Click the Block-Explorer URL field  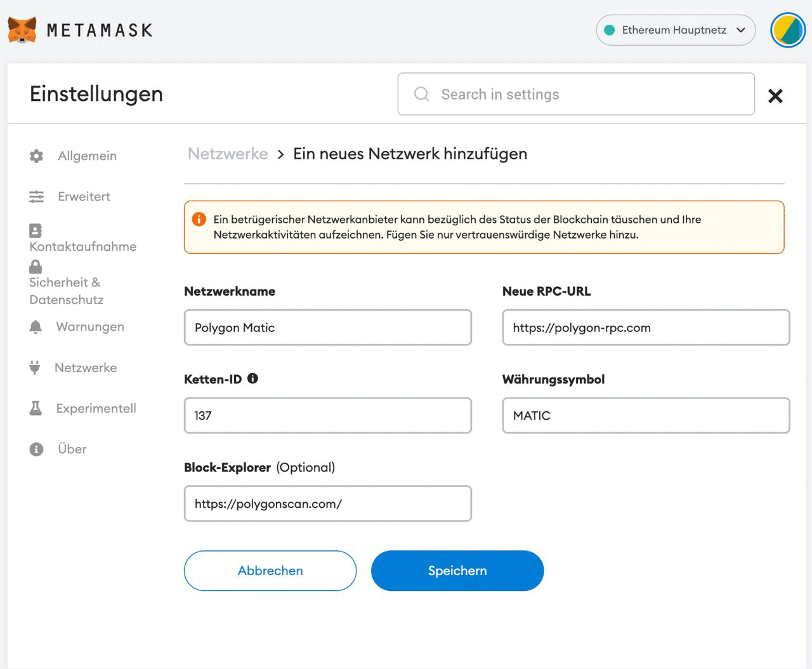[328, 503]
